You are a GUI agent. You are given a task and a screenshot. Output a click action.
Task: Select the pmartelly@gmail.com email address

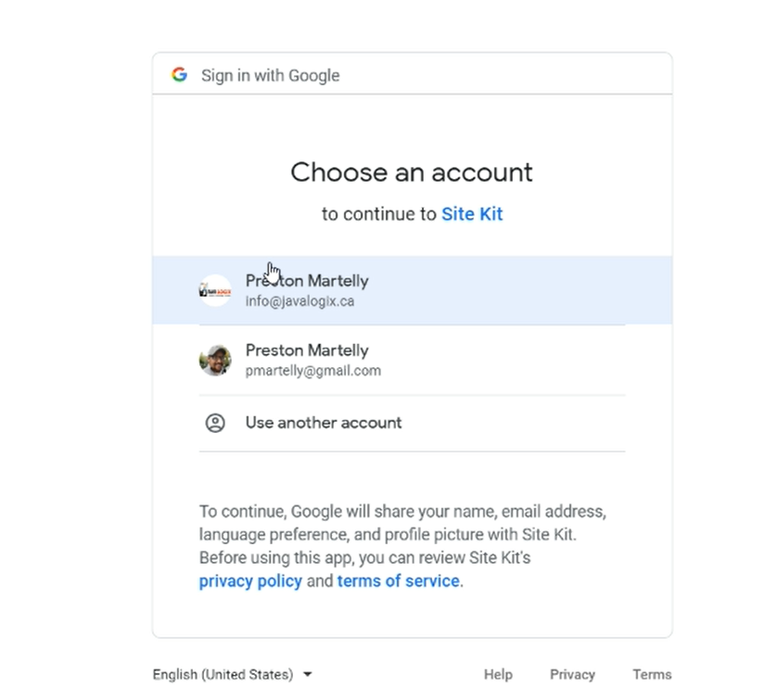pos(312,371)
